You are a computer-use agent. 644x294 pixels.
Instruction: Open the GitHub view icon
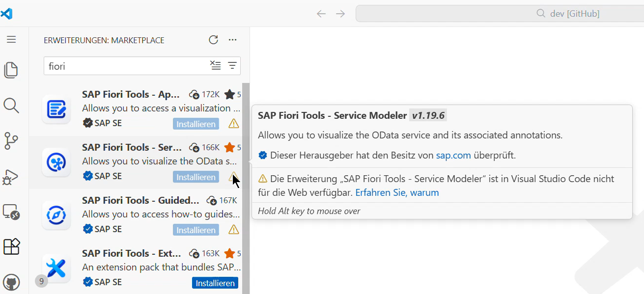click(12, 282)
